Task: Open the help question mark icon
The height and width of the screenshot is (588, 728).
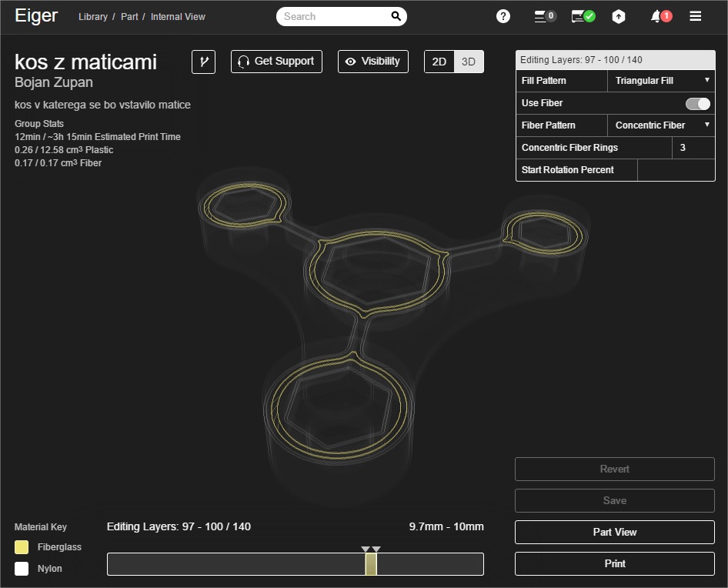Action: click(503, 16)
